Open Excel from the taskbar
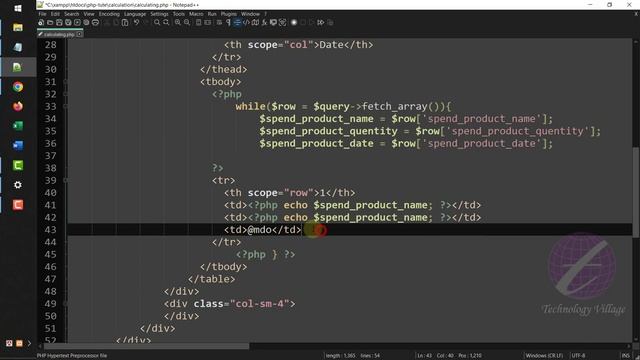Image resolution: width=640 pixels, height=360 pixels. pos(18,126)
